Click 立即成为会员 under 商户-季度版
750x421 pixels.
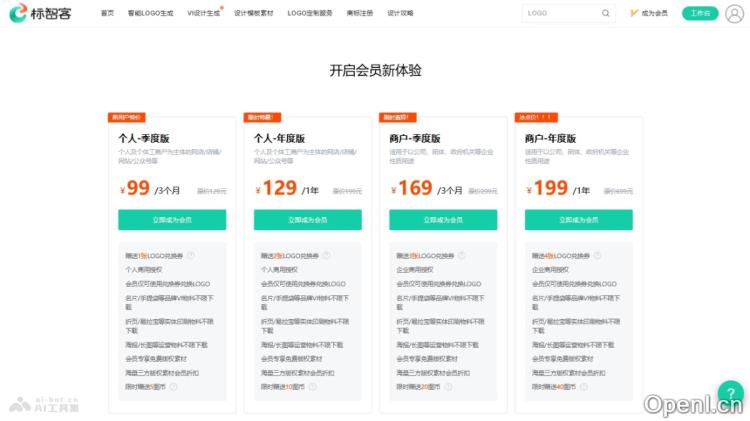coord(443,220)
